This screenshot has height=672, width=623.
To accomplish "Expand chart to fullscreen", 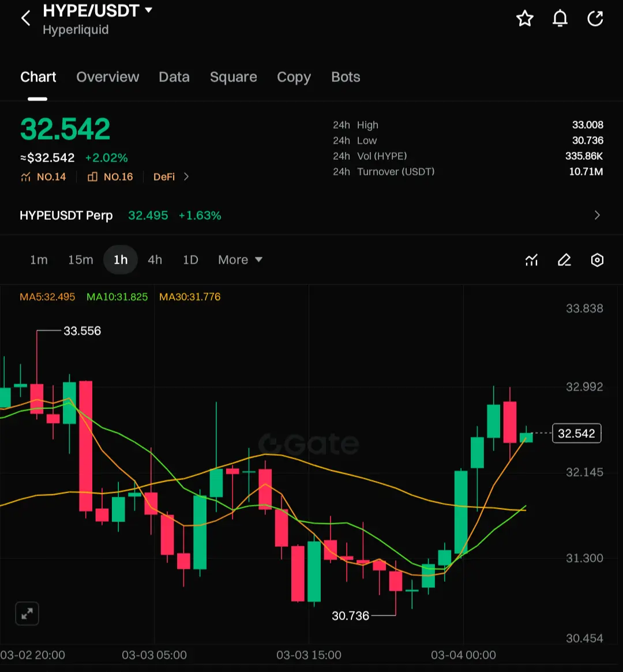I will (27, 614).
